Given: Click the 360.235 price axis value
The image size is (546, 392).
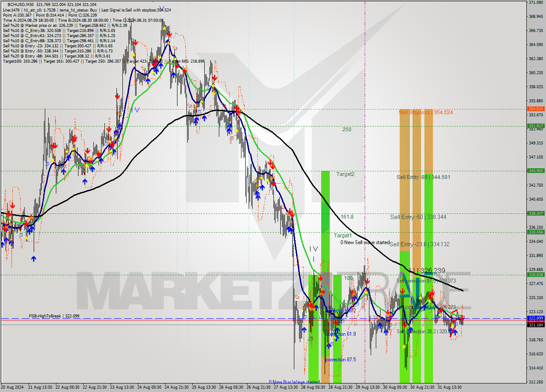Looking at the screenshot, I should (x=536, y=72).
